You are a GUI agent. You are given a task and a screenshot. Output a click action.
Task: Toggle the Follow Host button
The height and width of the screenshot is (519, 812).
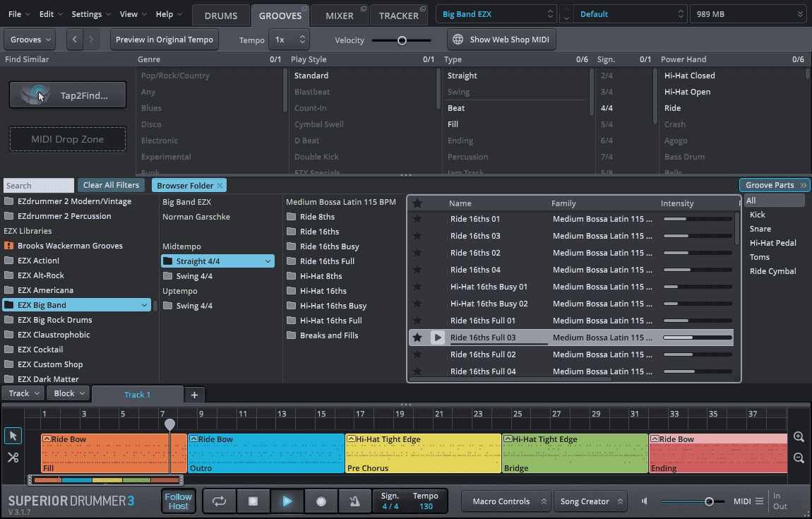(x=178, y=501)
